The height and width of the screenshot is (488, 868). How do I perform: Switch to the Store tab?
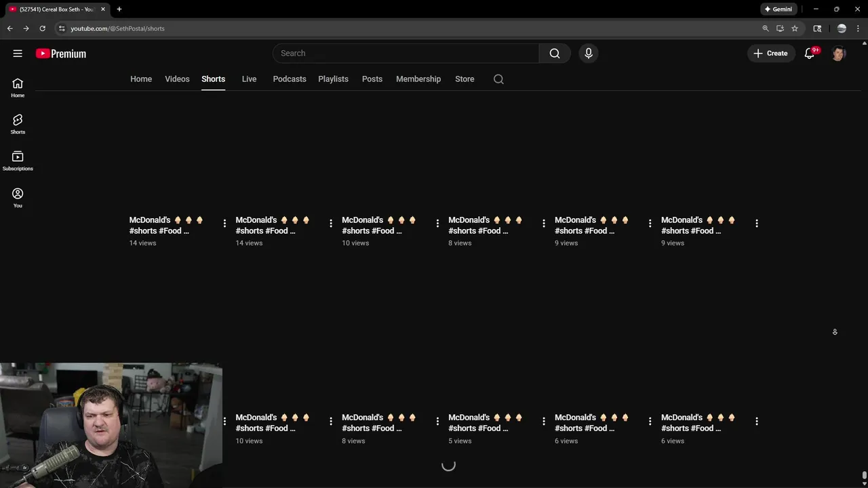pyautogui.click(x=465, y=79)
